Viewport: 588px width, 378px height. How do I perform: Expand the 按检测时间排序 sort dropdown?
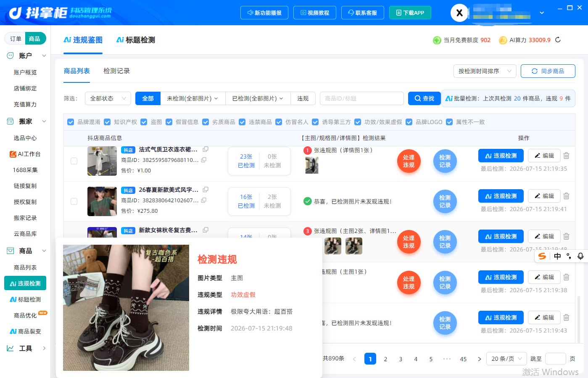[485, 71]
